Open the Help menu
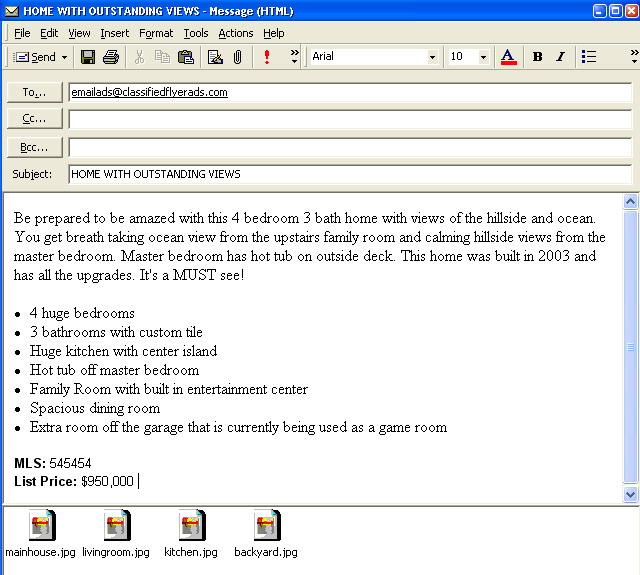640x575 pixels. (x=273, y=33)
